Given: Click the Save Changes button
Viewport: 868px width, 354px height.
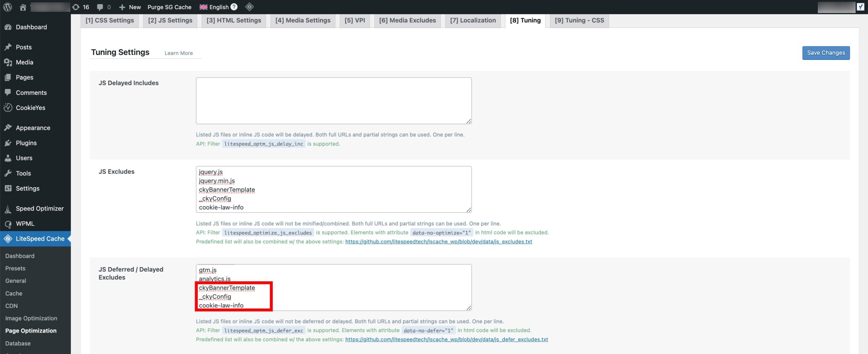Looking at the screenshot, I should click(826, 53).
